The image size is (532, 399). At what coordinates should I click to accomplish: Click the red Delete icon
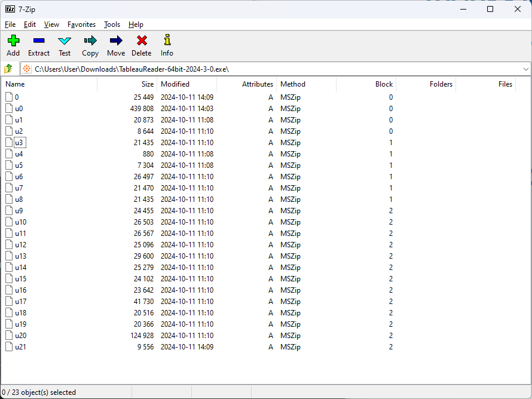[142, 41]
